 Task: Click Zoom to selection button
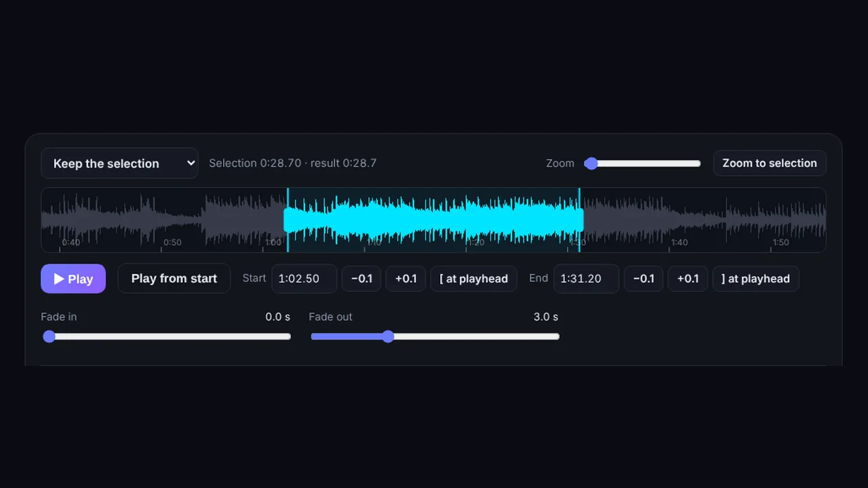770,163
